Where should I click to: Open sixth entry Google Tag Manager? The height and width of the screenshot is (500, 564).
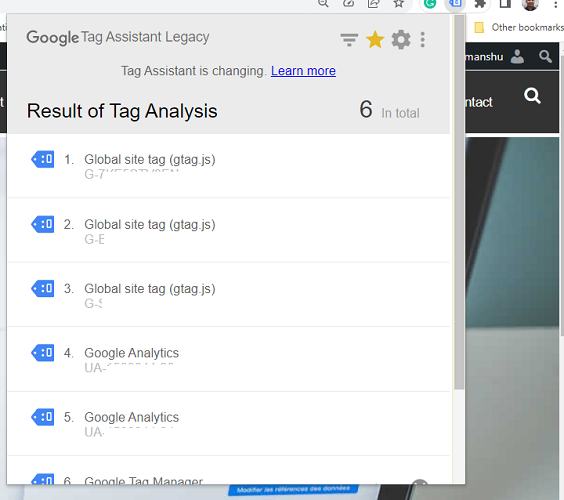[x=228, y=471]
